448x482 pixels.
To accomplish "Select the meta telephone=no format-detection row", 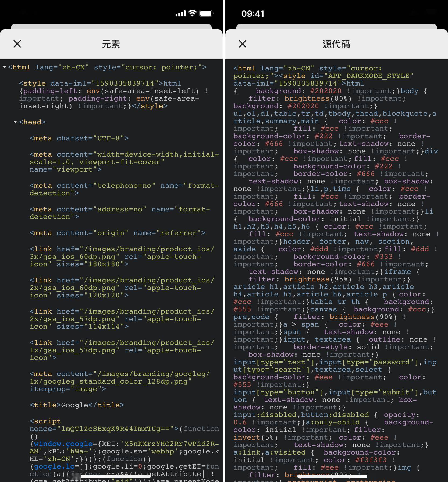I will (124, 189).
